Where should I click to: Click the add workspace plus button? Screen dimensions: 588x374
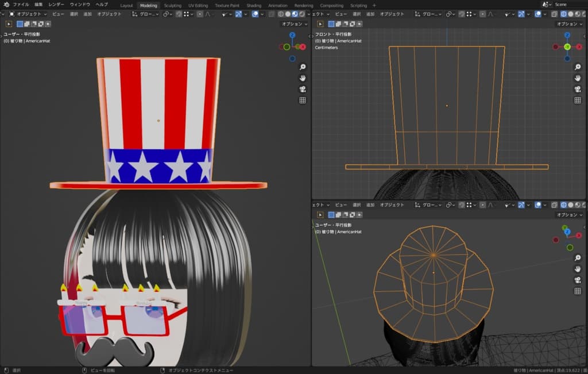click(374, 5)
